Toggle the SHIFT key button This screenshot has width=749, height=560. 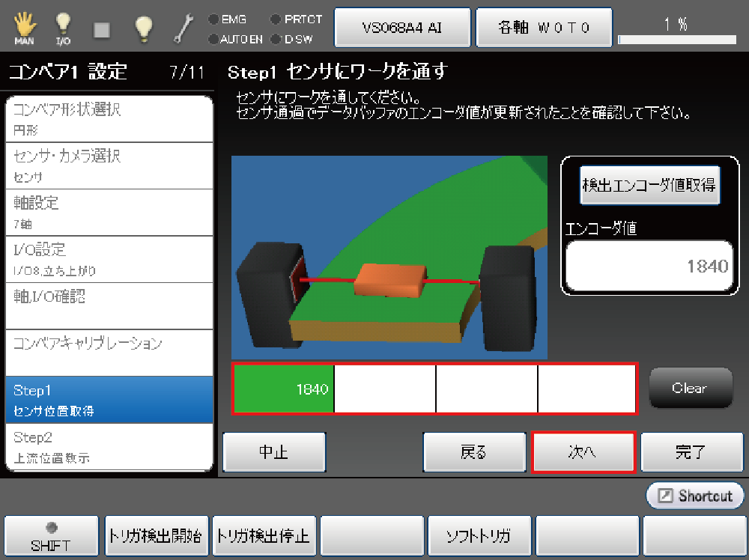click(51, 536)
